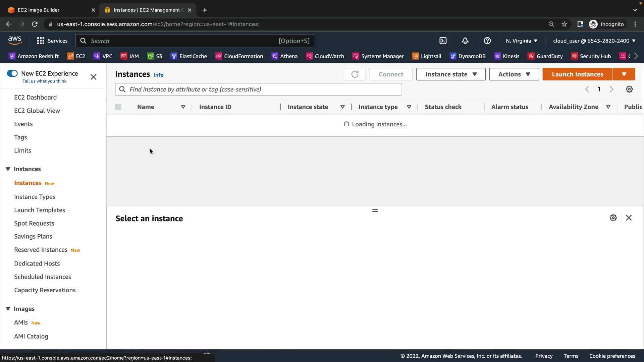Viewport: 644px width, 362px height.
Task: Close the Select an instance panel
Action: [x=629, y=218]
